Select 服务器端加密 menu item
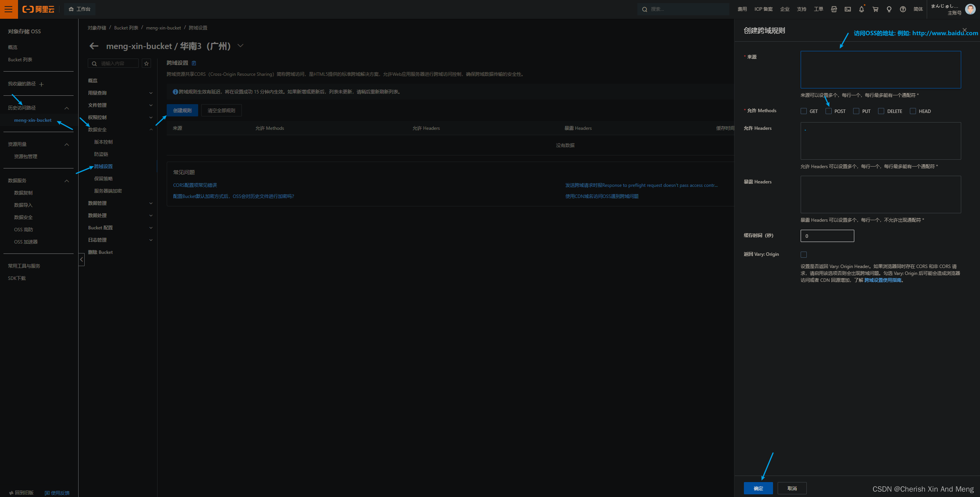 point(108,191)
